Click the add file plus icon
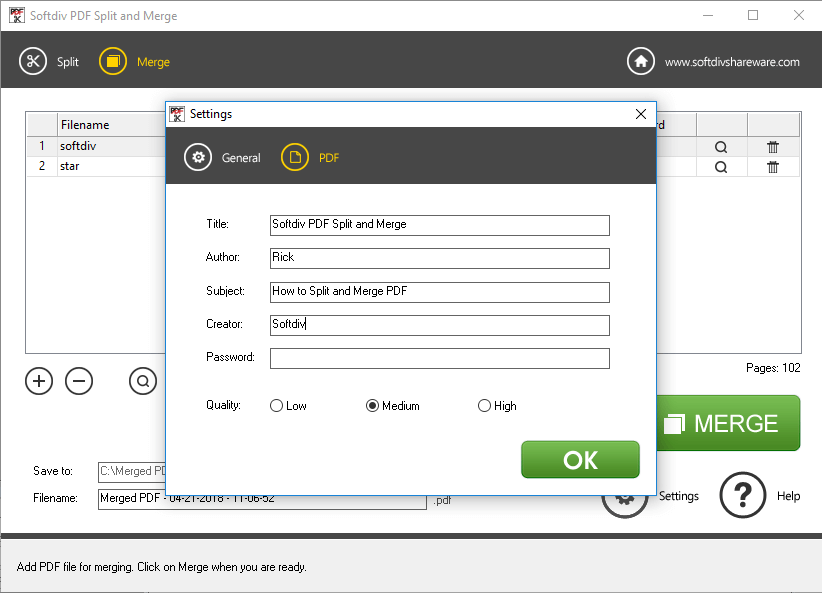The image size is (822, 593). click(39, 381)
